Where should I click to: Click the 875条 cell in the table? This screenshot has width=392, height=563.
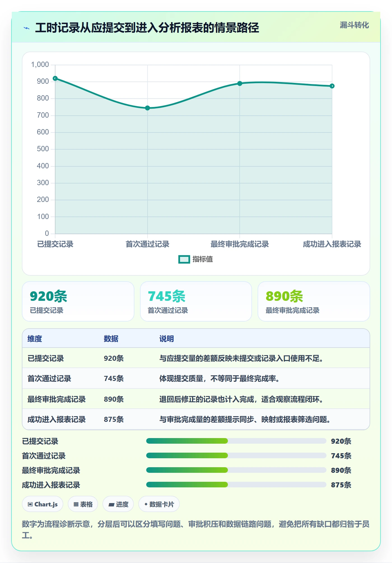pos(114,419)
